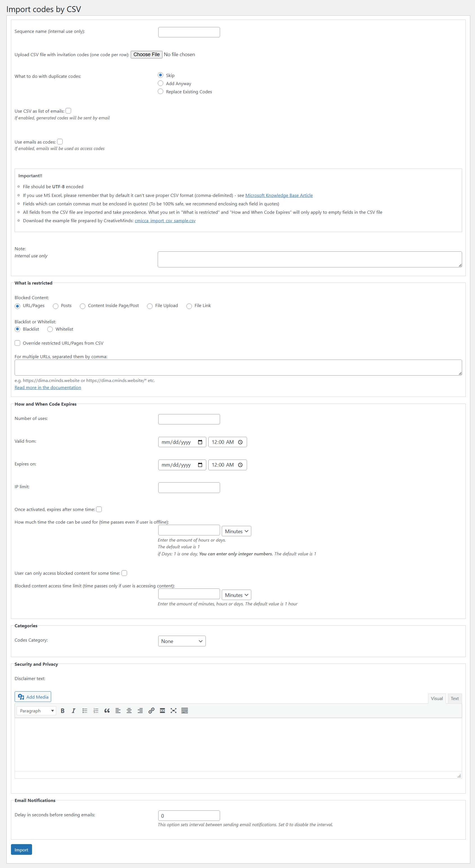Open the Microsoft Knowledge Base Article link
The height and width of the screenshot is (868, 475).
tap(279, 196)
